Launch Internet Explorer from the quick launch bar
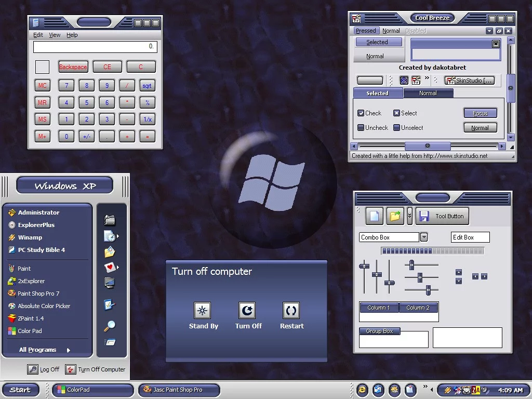 362,389
